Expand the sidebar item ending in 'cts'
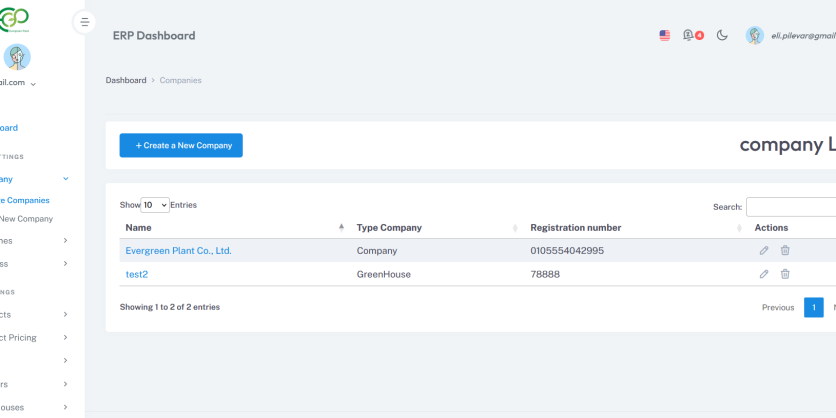Screen dimensions: 836x418 66,315
